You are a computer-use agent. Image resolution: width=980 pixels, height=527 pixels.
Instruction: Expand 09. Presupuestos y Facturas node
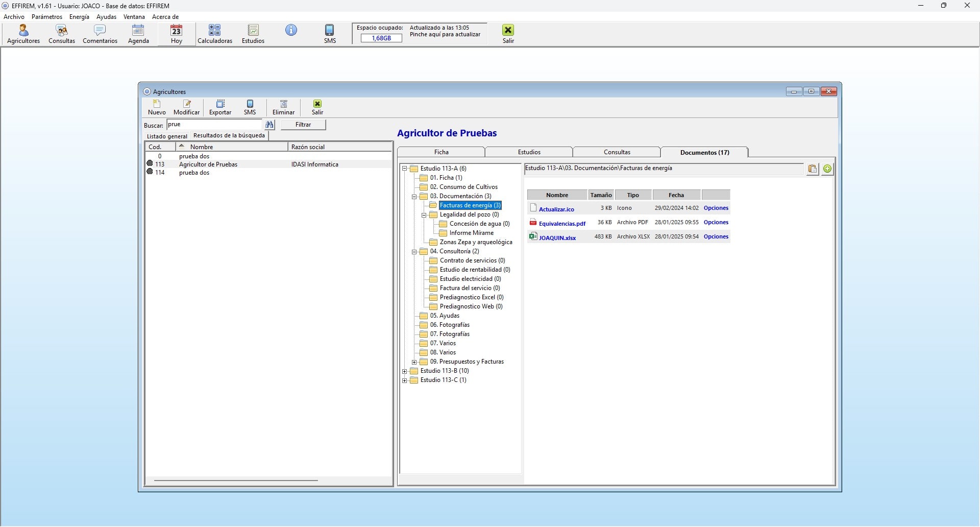(x=414, y=362)
